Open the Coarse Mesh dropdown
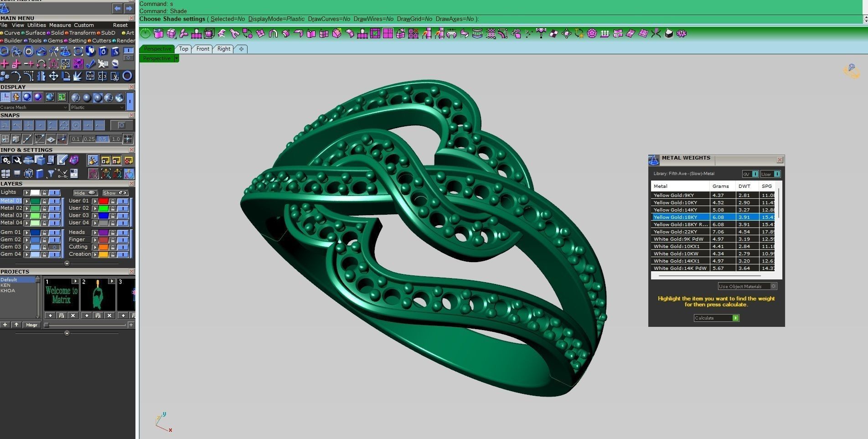Viewport: 868px width, 439px height. pos(34,108)
